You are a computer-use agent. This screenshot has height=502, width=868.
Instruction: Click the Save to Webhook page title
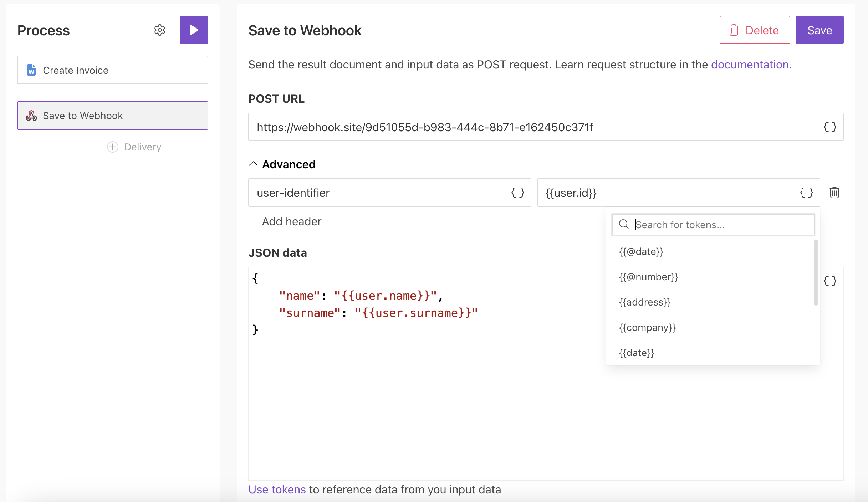[x=305, y=30]
